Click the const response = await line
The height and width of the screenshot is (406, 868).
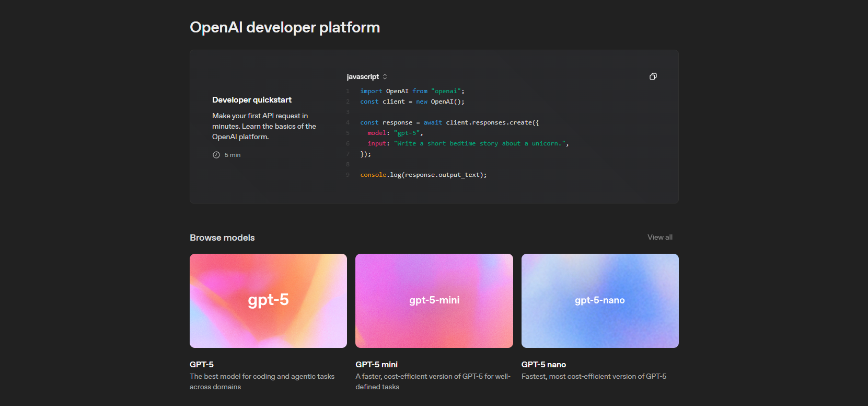(449, 122)
